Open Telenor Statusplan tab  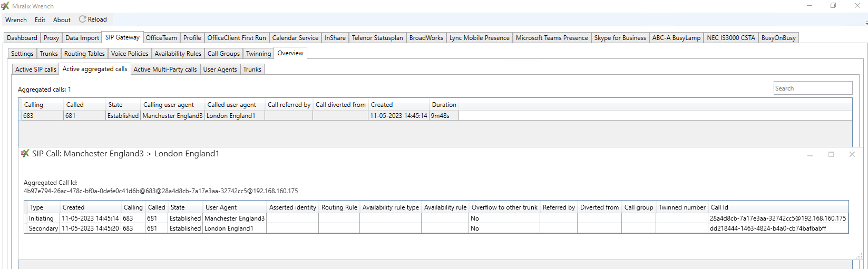point(377,38)
